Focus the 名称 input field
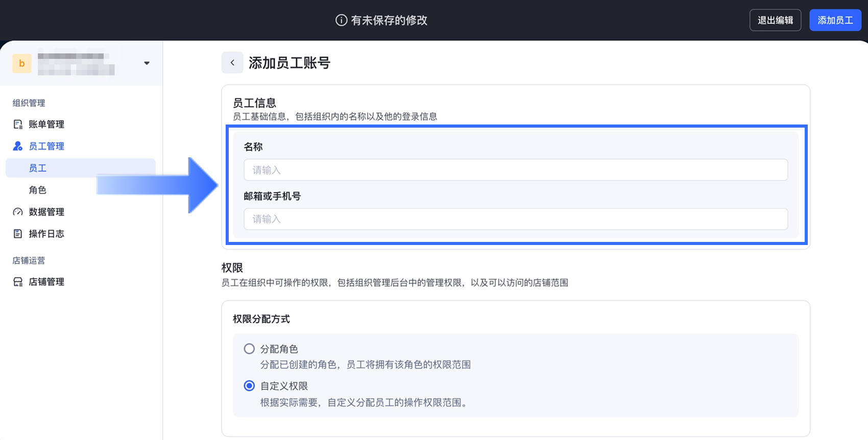This screenshot has height=440, width=868. click(x=516, y=170)
